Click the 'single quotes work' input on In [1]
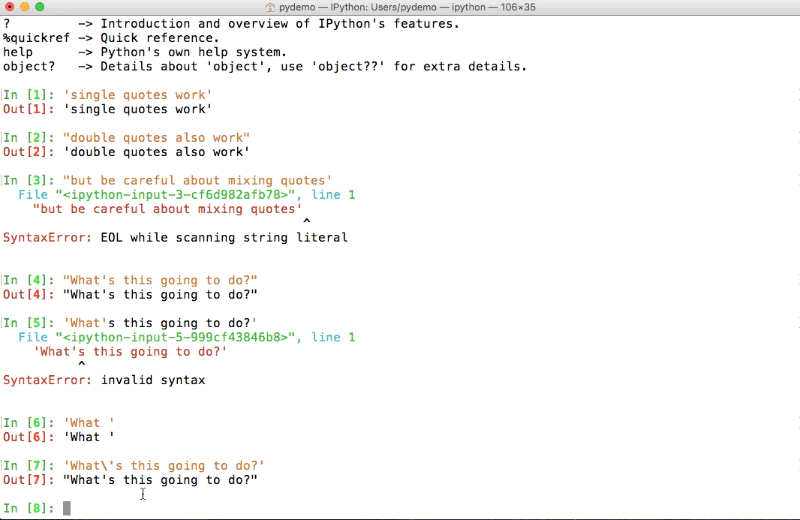This screenshot has height=520, width=800. [x=137, y=95]
